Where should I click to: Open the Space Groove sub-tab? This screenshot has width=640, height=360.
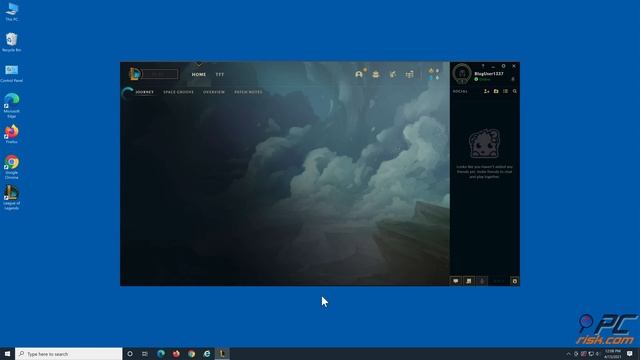point(178,92)
